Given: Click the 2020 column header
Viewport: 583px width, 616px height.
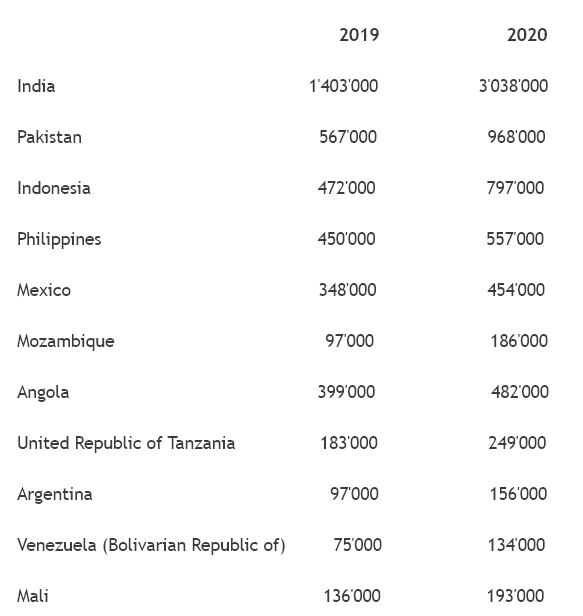Looking at the screenshot, I should click(527, 35).
